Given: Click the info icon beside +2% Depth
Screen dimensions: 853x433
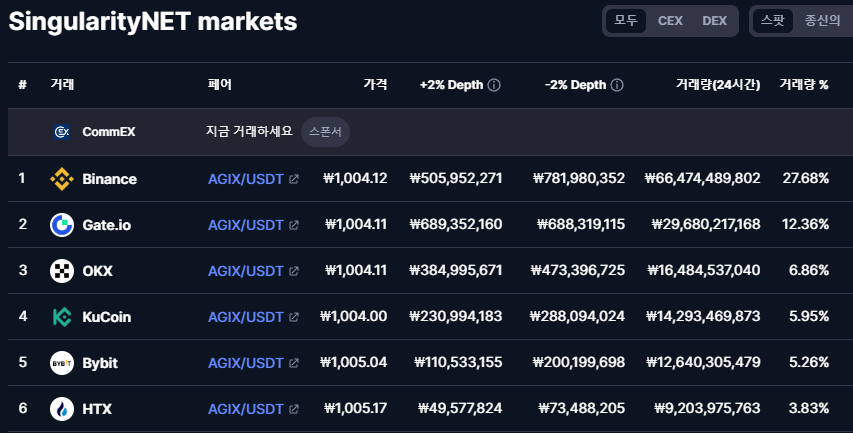Looking at the screenshot, I should pyautogui.click(x=494, y=86).
